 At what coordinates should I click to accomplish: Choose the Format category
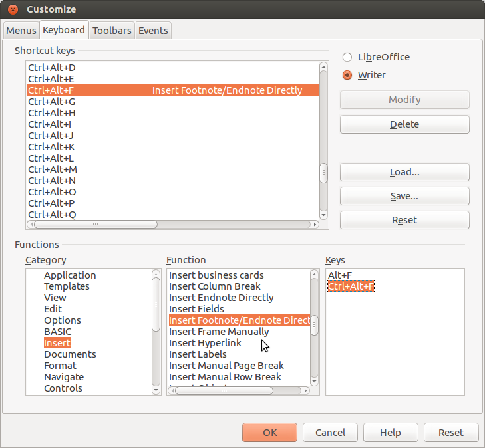click(60, 366)
